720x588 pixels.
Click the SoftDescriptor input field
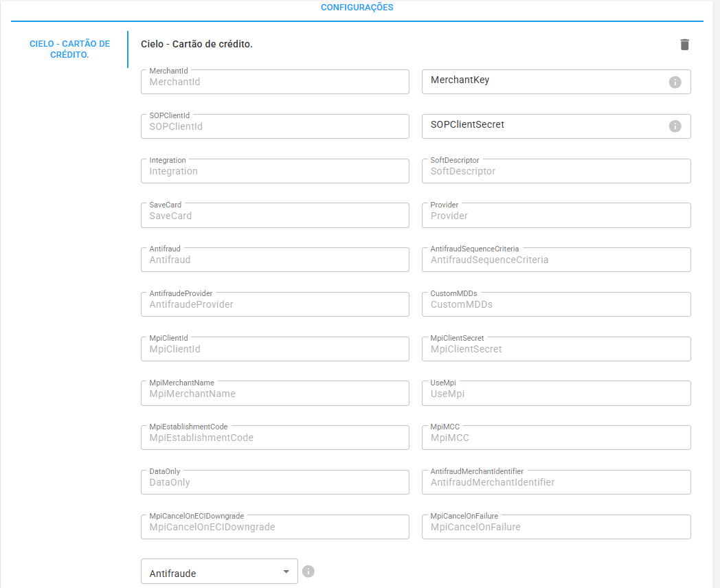click(x=556, y=170)
